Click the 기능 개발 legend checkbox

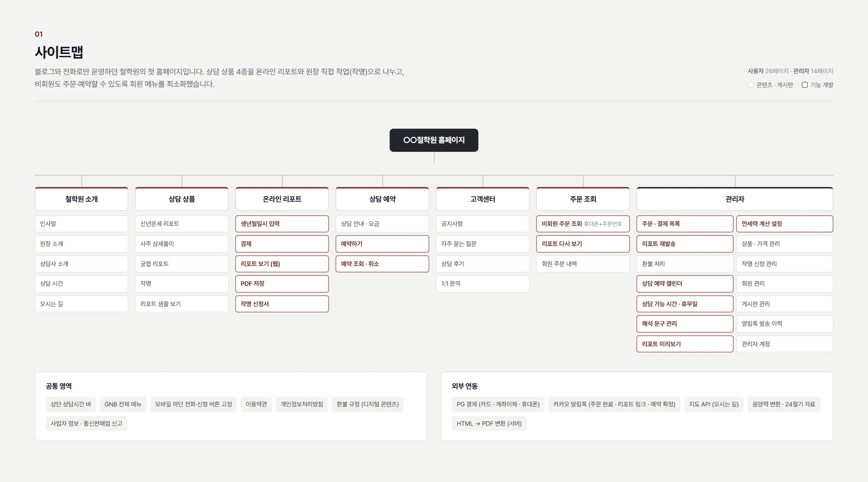pos(805,85)
